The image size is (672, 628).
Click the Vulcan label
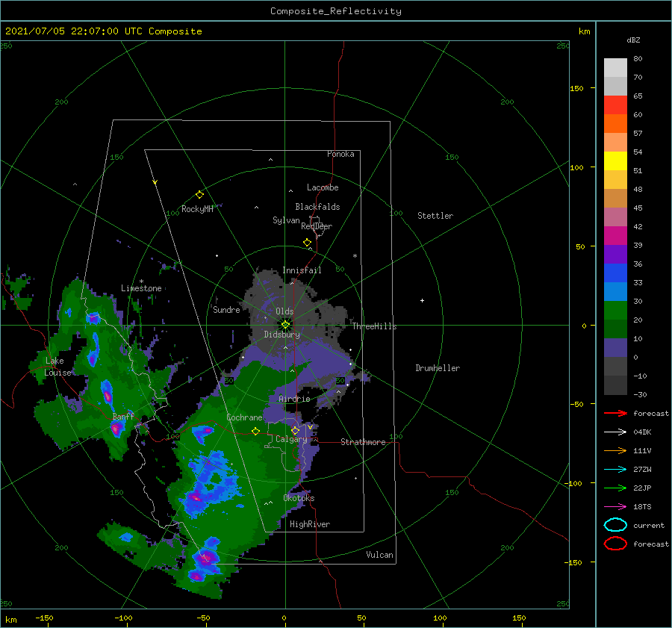coord(379,555)
